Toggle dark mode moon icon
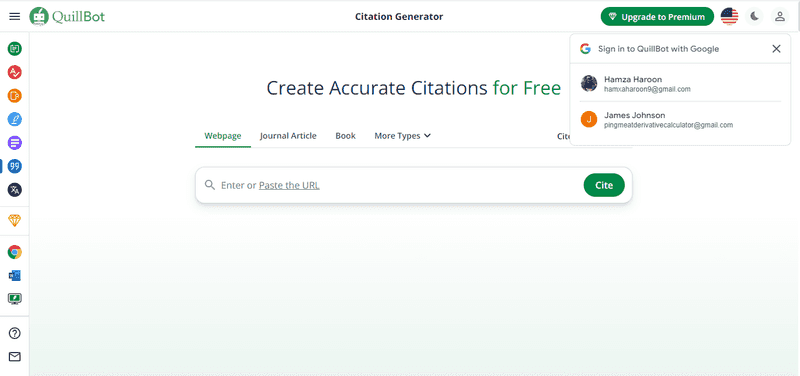 pyautogui.click(x=755, y=16)
